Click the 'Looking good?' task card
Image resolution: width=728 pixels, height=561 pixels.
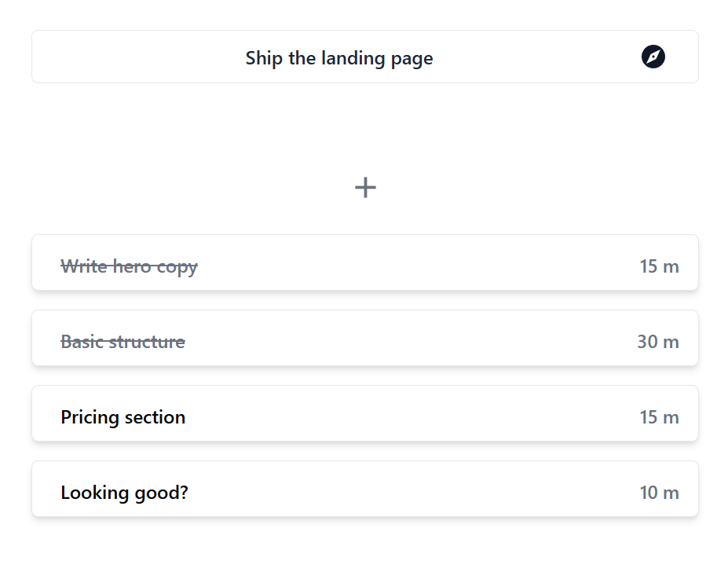pyautogui.click(x=364, y=489)
